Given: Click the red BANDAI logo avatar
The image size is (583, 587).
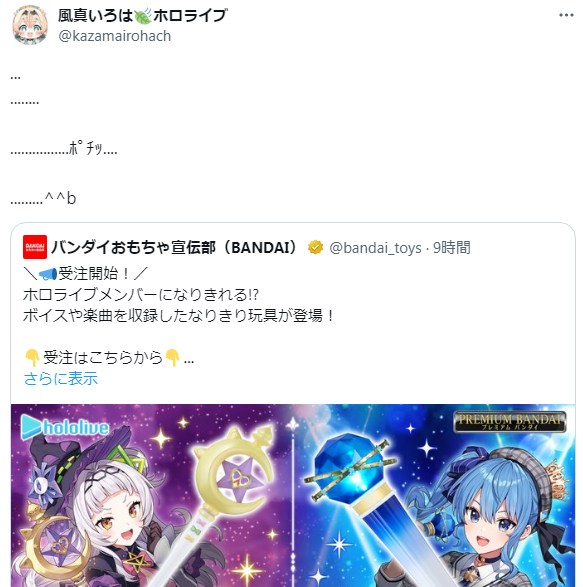Looking at the screenshot, I should (35, 247).
